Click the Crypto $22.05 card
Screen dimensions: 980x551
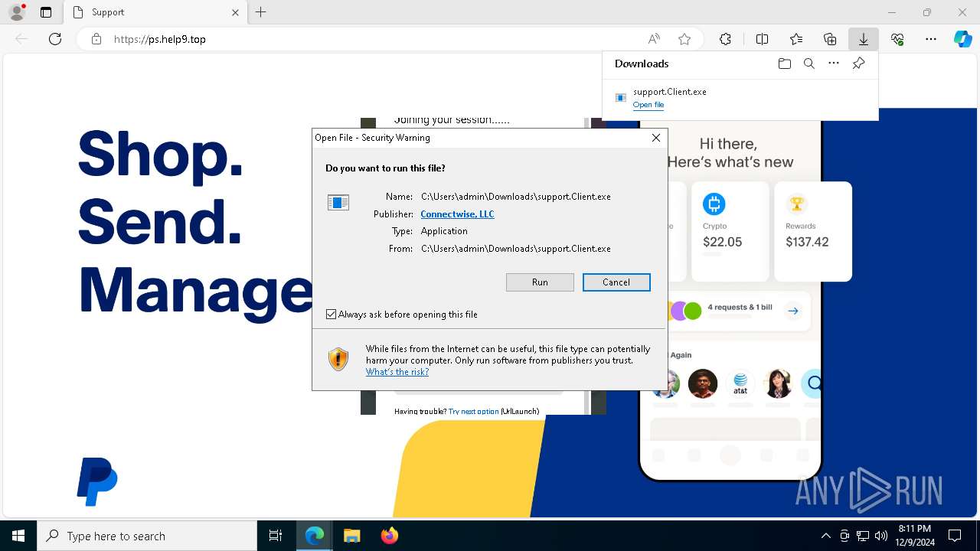point(730,231)
